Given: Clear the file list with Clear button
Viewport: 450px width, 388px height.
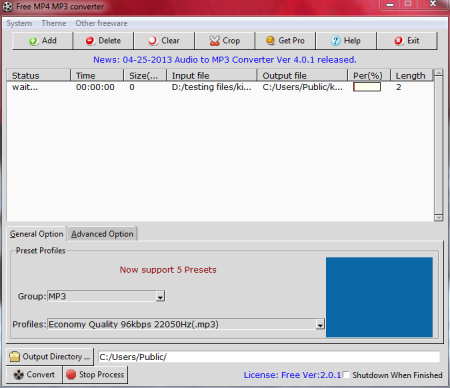Looking at the screenshot, I should click(x=164, y=41).
